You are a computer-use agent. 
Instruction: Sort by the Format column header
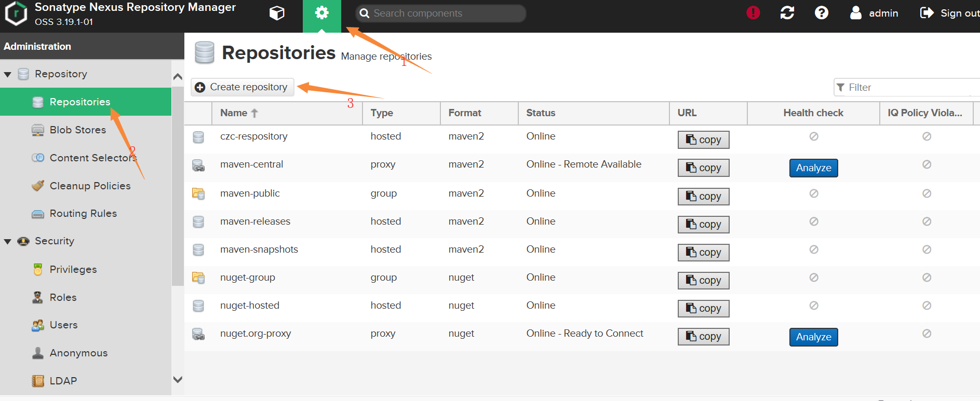[x=479, y=113]
